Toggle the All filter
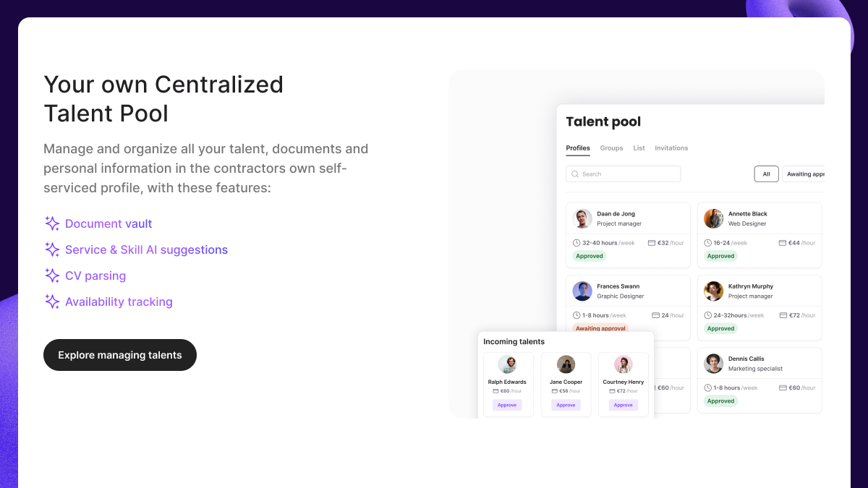The height and width of the screenshot is (488, 868). pyautogui.click(x=766, y=174)
